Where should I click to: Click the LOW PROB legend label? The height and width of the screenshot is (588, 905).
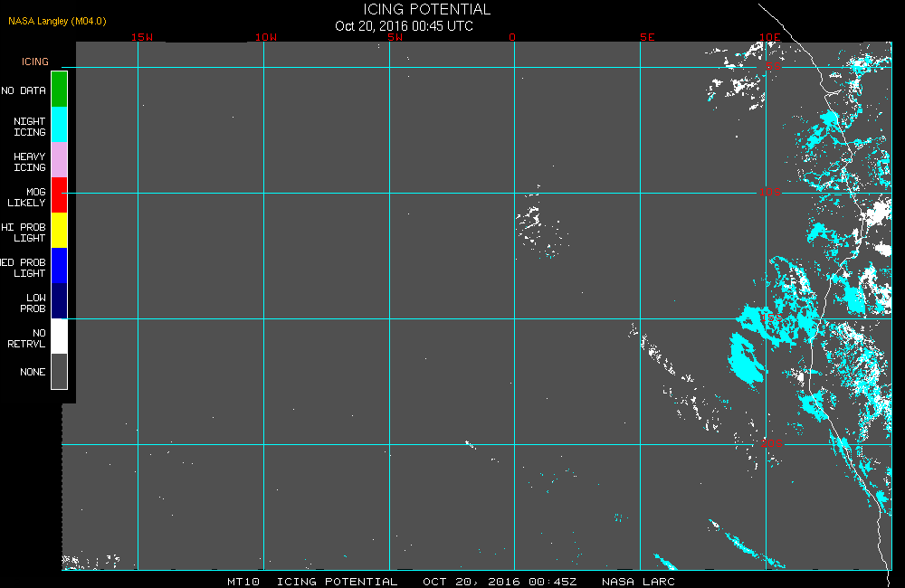[x=33, y=303]
